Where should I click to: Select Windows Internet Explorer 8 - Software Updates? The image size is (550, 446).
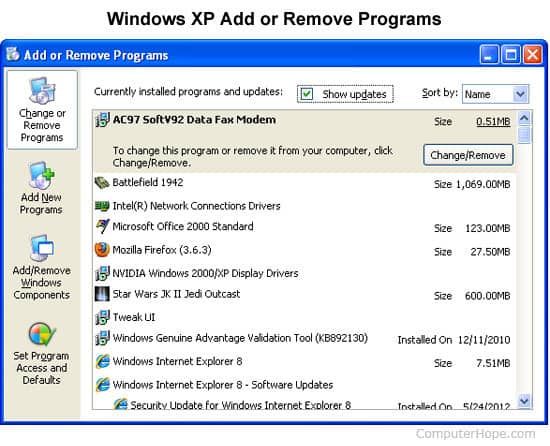(x=304, y=385)
